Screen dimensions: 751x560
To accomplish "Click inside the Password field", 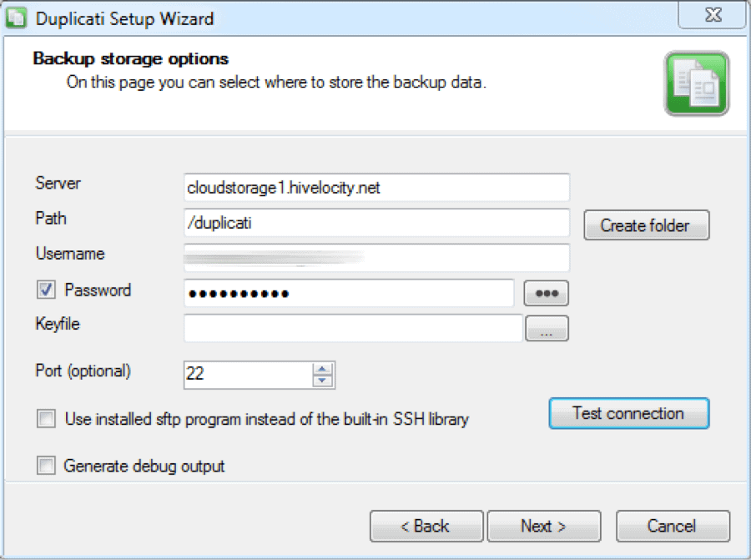I will pos(349,293).
